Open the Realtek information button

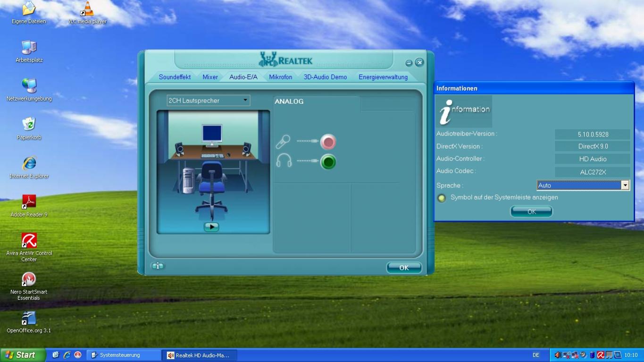tap(158, 266)
